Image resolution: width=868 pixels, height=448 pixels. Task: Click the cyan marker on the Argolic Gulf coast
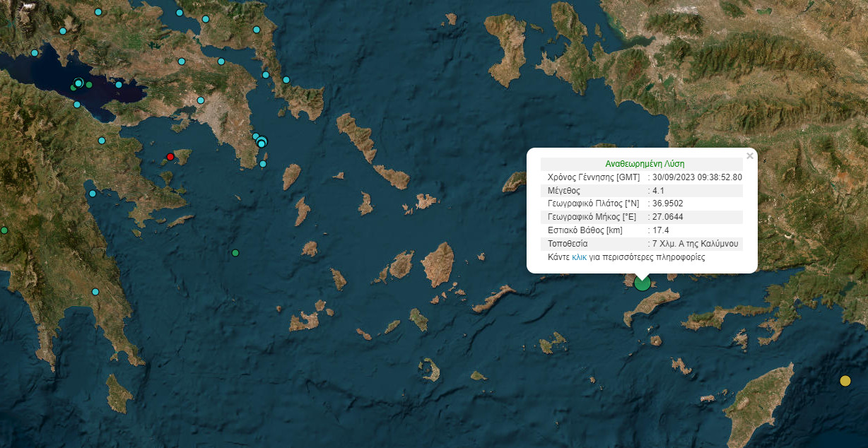pos(93,194)
